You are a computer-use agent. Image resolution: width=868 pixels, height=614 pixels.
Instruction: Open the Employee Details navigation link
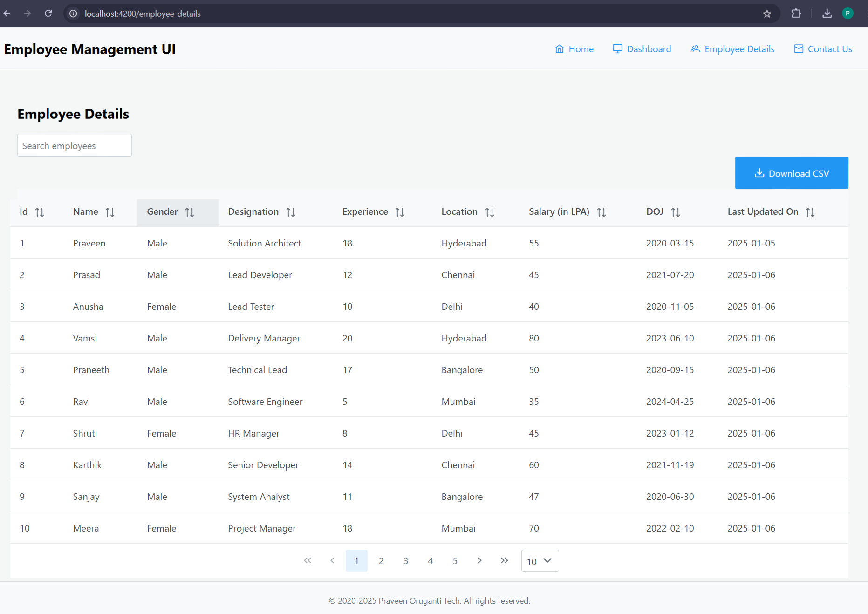coord(732,49)
